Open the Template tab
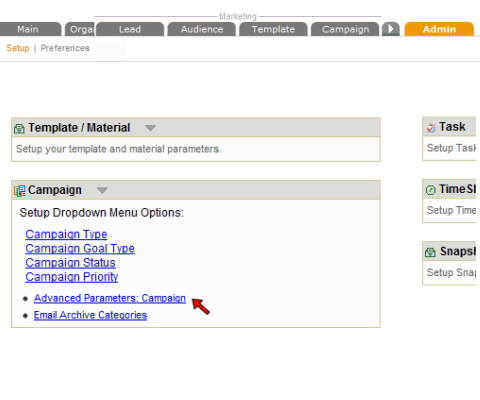 [x=273, y=29]
